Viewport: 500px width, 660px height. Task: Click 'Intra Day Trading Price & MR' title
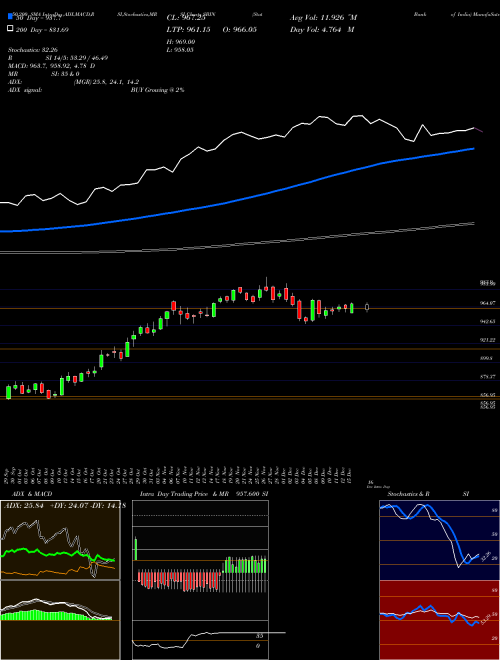tap(184, 494)
